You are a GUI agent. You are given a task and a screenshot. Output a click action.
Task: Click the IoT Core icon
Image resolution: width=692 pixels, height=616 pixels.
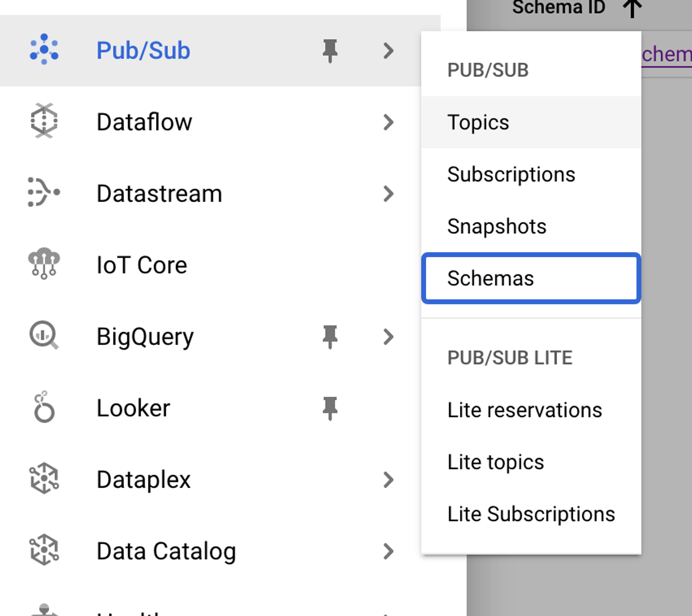[43, 265]
